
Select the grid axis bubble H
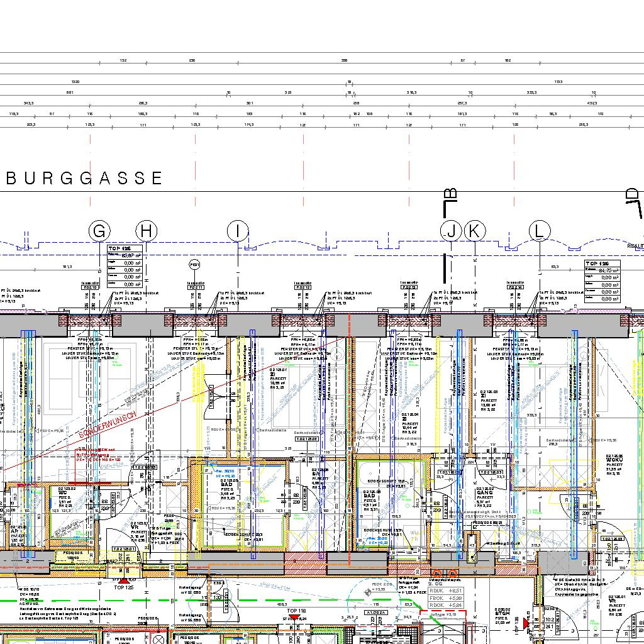coord(147,231)
